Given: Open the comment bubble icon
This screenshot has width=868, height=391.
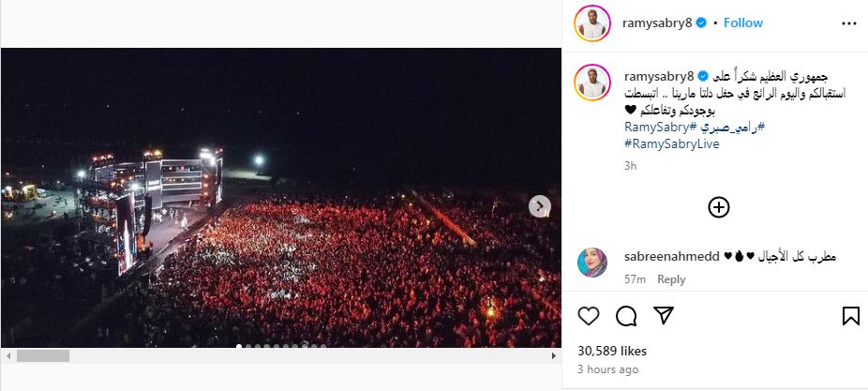Looking at the screenshot, I should coord(626,316).
